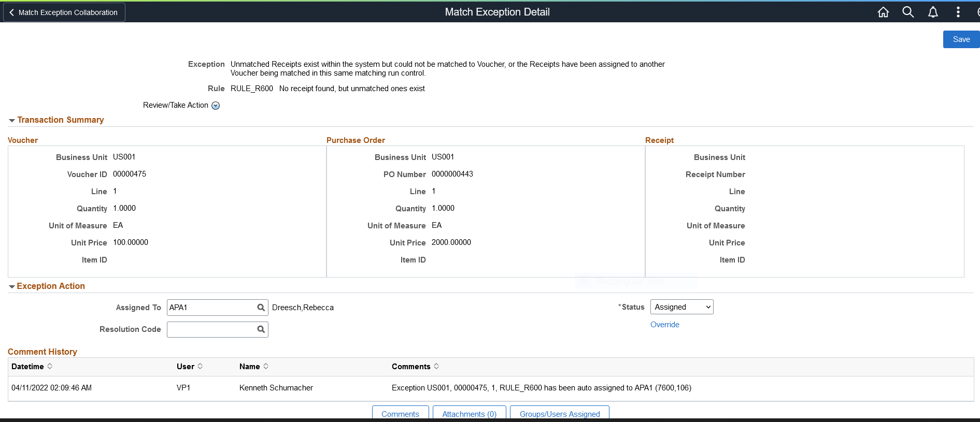
Task: Collapse the Exception Action section
Action: tap(11, 286)
